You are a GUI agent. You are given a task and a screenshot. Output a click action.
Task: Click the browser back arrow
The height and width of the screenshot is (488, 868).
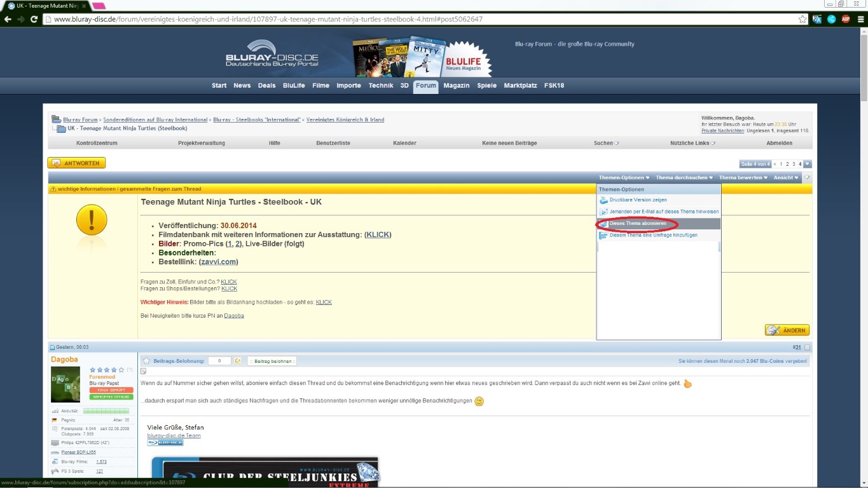click(x=8, y=19)
